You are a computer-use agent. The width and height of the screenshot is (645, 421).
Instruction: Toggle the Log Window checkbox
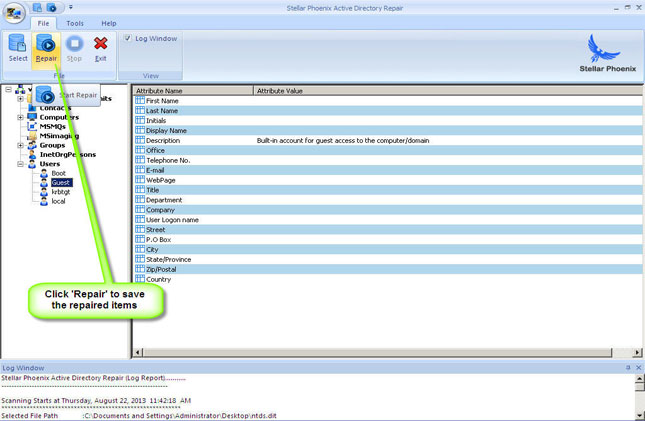(128, 38)
